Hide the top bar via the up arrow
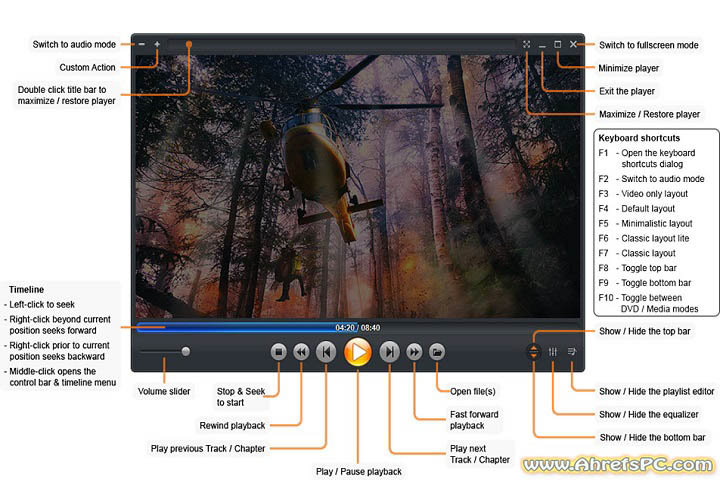Viewport: 720px width, 480px height. tap(534, 349)
